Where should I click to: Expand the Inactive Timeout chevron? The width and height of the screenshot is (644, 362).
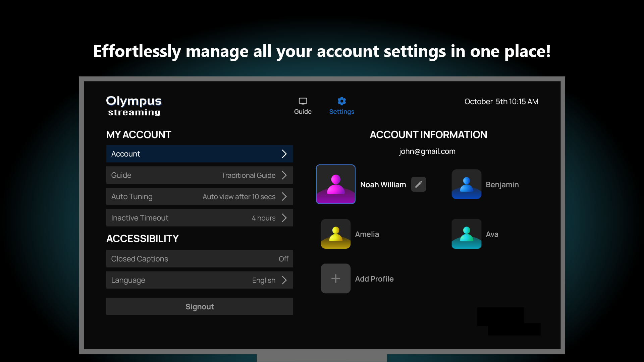pyautogui.click(x=284, y=218)
